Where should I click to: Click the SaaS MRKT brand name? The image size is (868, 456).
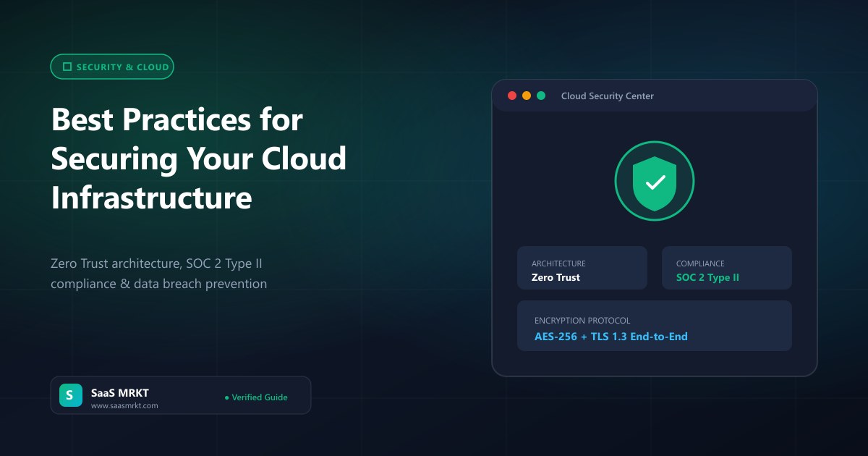point(120,392)
